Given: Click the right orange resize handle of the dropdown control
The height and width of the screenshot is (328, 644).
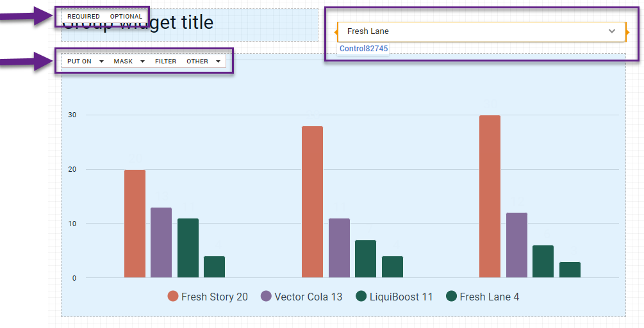Looking at the screenshot, I should pyautogui.click(x=627, y=31).
